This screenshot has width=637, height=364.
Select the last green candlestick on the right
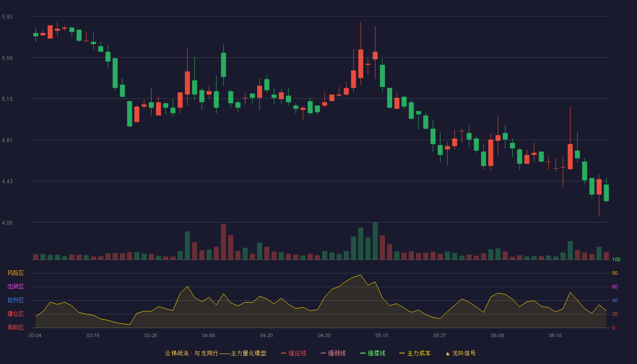click(606, 192)
